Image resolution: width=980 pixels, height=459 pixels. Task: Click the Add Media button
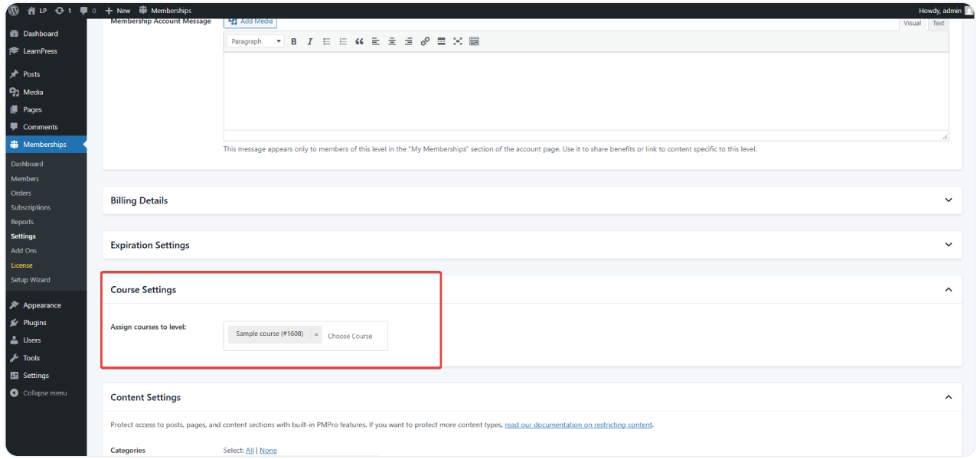click(x=250, y=21)
